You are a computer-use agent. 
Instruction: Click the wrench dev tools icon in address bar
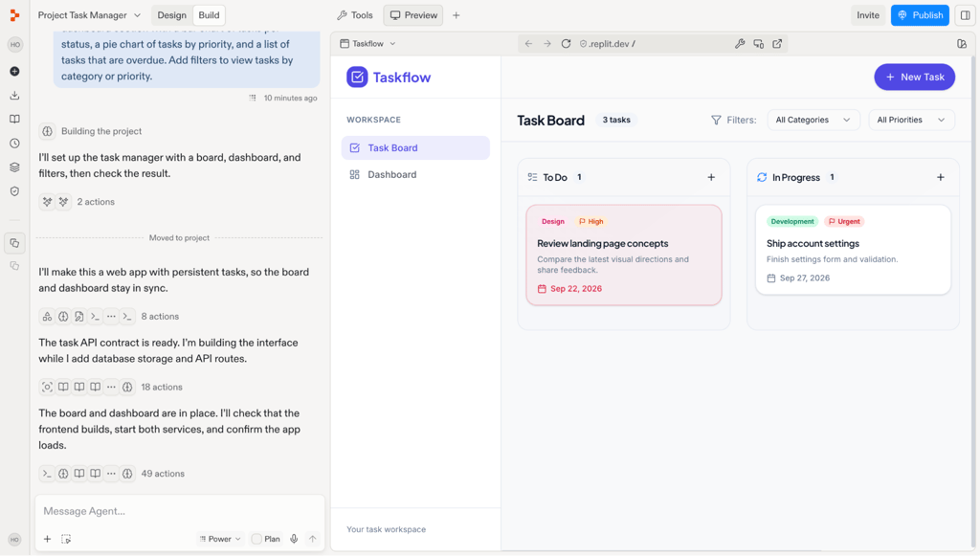click(740, 44)
